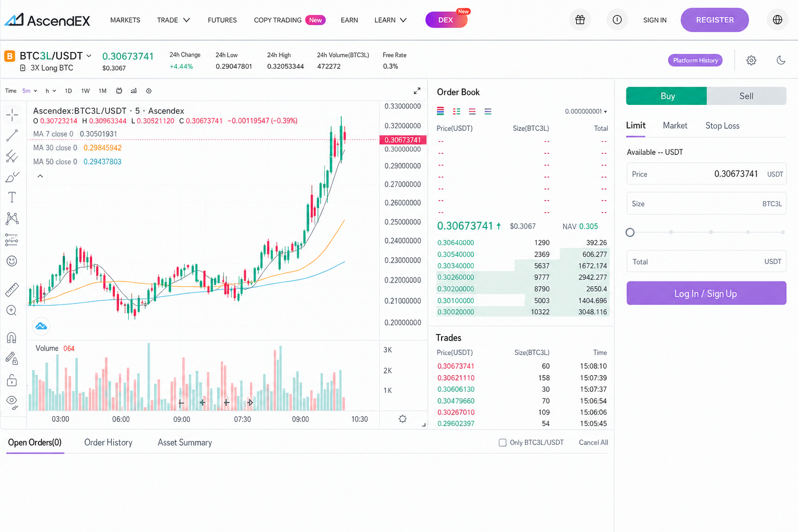This screenshot has width=798, height=532.
Task: Click the Size input field
Action: point(707,204)
